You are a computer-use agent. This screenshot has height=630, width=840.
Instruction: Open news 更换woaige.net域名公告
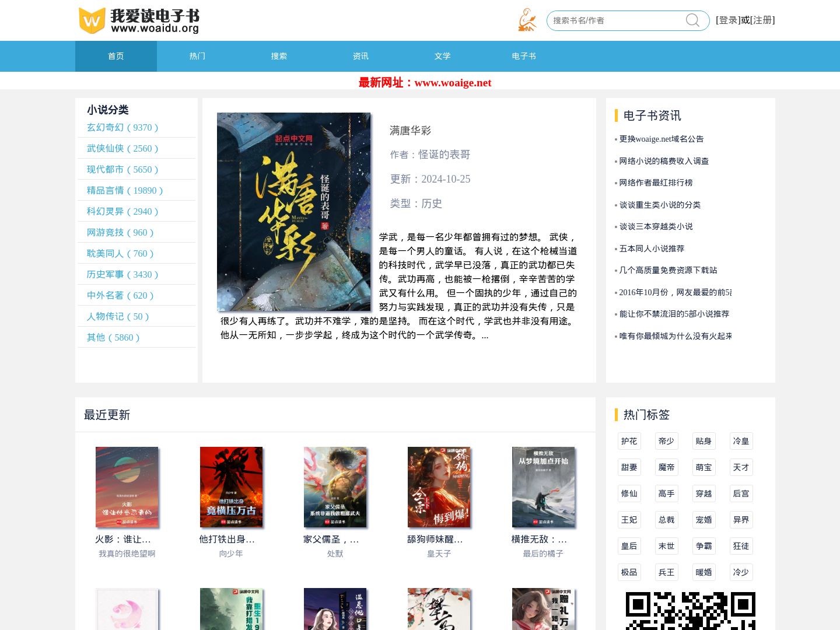pyautogui.click(x=661, y=139)
